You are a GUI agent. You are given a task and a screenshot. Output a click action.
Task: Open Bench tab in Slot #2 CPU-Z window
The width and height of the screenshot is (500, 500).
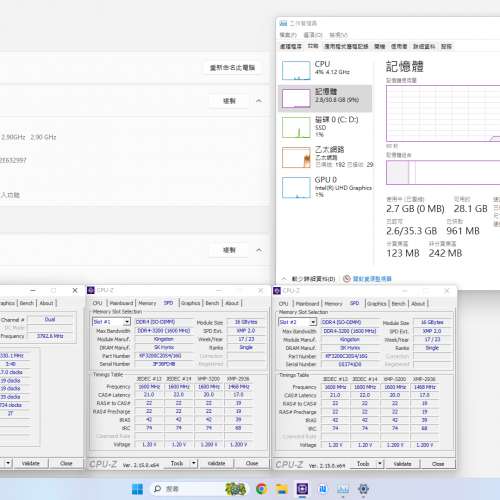(x=398, y=304)
